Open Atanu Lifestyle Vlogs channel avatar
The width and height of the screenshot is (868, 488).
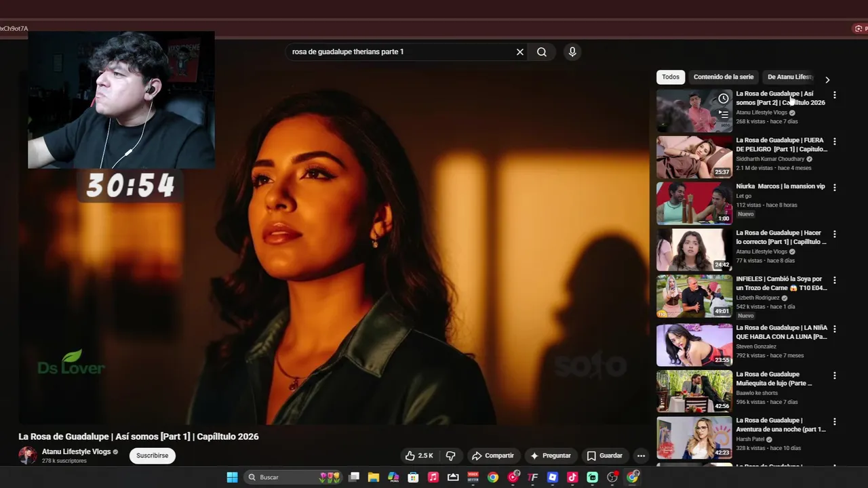point(27,455)
